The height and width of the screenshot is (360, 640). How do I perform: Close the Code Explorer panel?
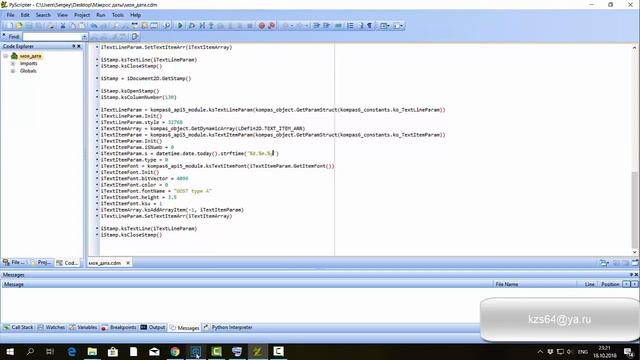click(x=79, y=46)
